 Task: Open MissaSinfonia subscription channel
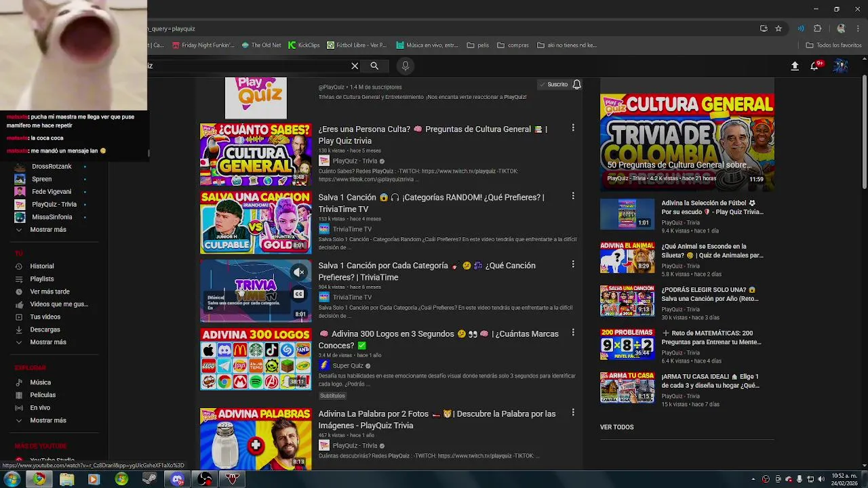[52, 217]
